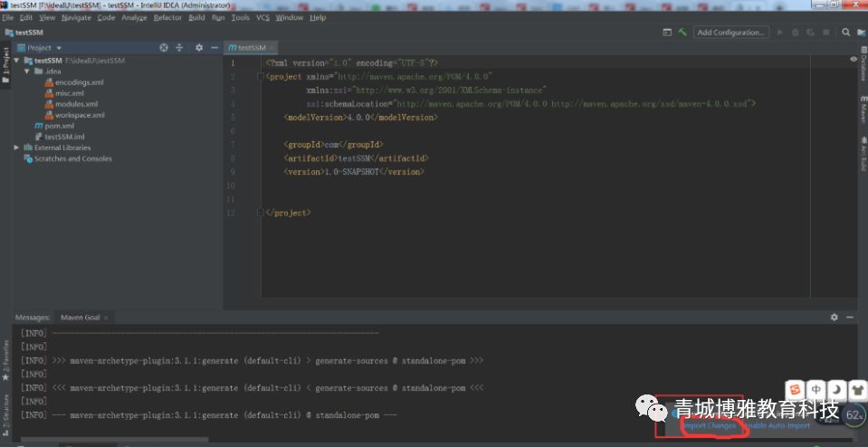Click the shirt skin icon on IME bar

(x=857, y=390)
